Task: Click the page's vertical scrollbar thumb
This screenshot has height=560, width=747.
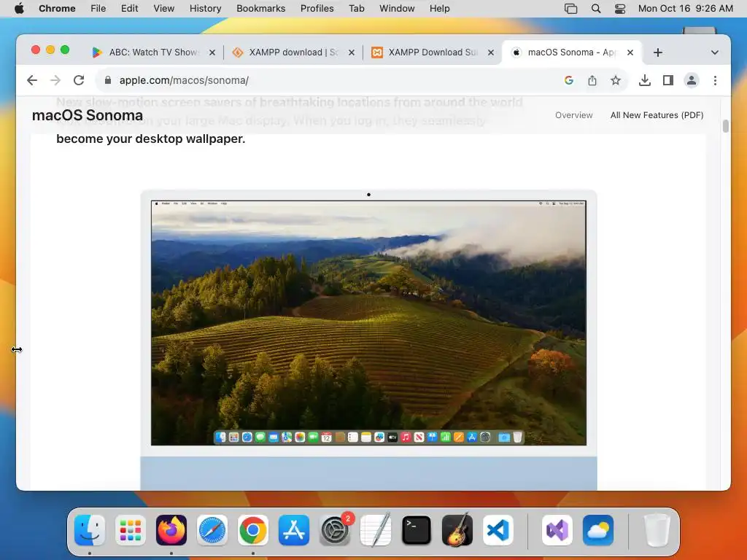Action: click(726, 126)
